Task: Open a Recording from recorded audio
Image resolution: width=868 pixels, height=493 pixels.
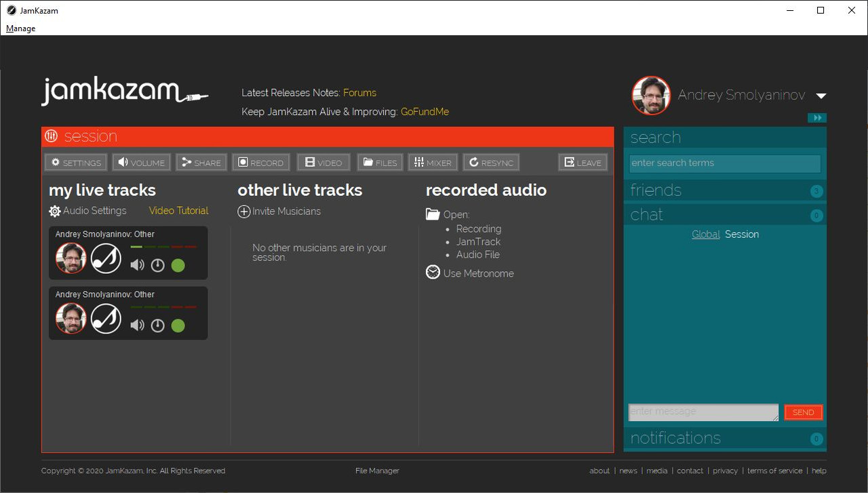Action: click(479, 229)
